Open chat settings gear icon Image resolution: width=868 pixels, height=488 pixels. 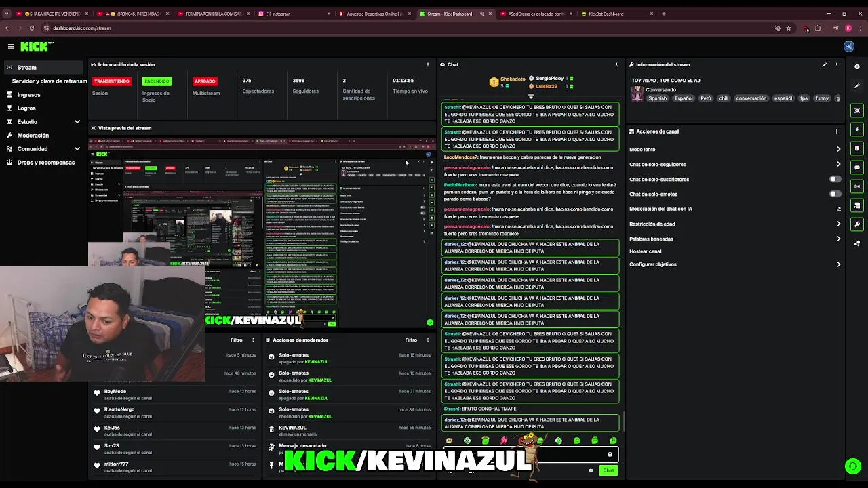click(x=591, y=470)
